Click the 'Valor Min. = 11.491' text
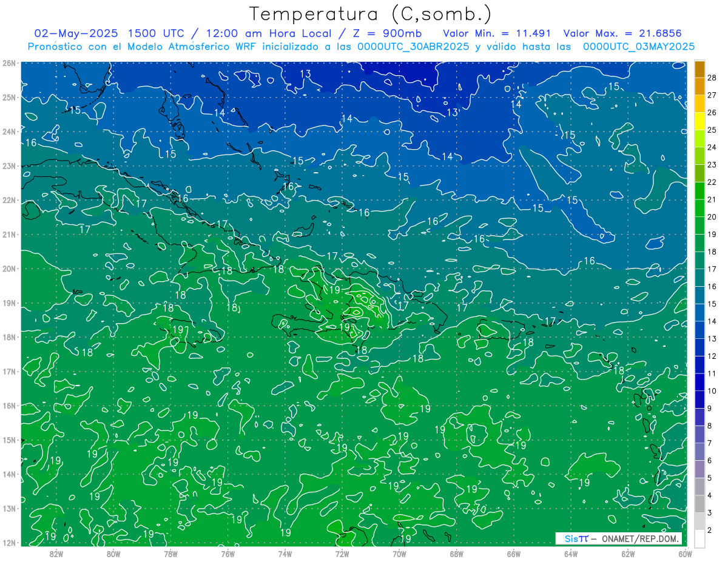Viewport: 728px width, 562px height. pos(497,33)
